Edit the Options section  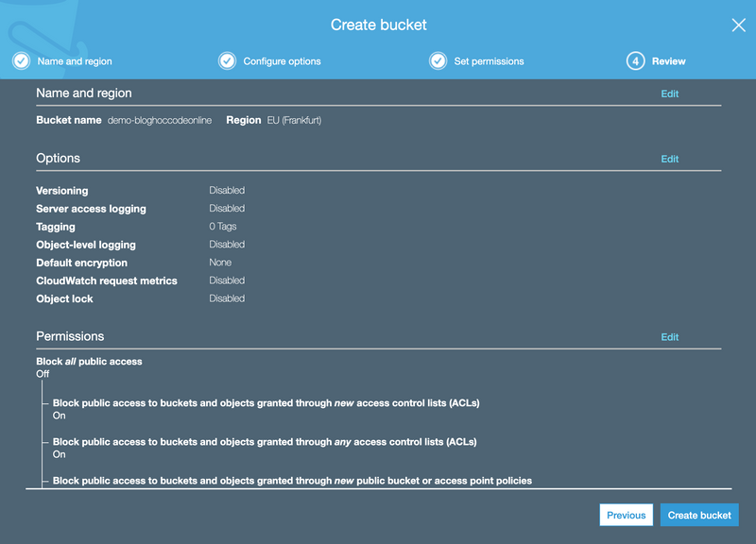(x=669, y=159)
